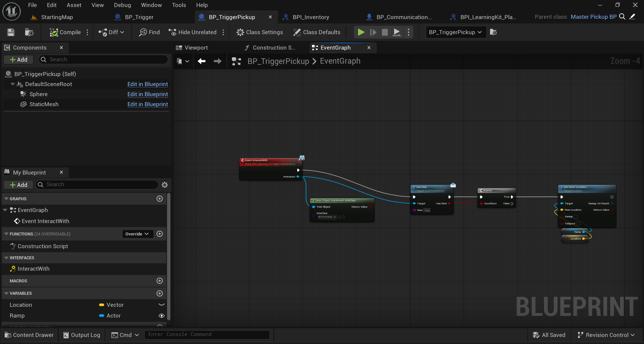644x344 pixels.
Task: Open Master Pickup BP parent class link
Action: 594,17
